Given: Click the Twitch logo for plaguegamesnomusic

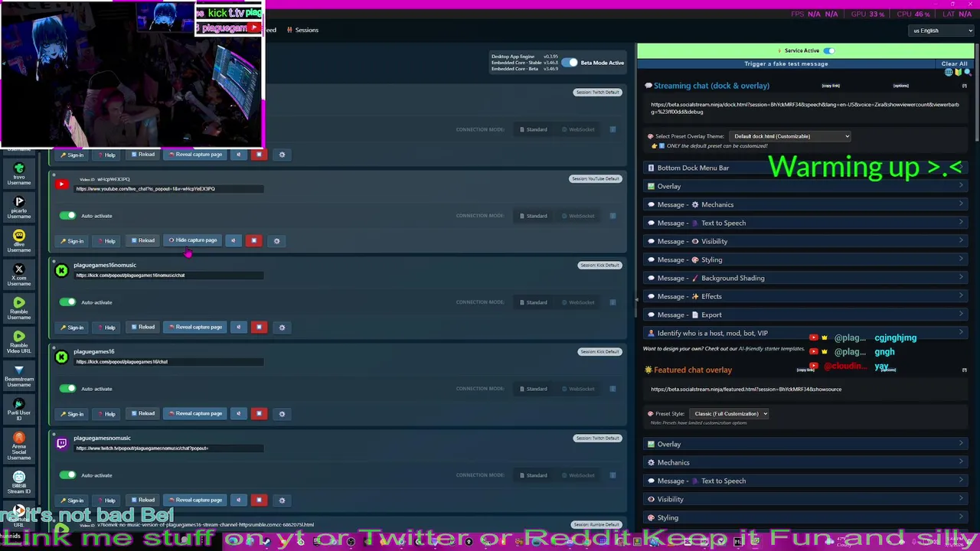Looking at the screenshot, I should pos(61,443).
